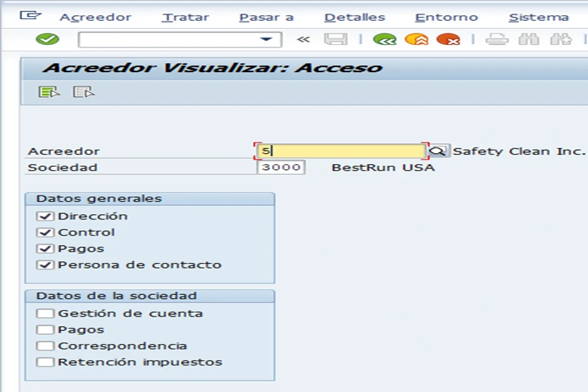Open the Entorno menu
588x392 pixels.
446,18
